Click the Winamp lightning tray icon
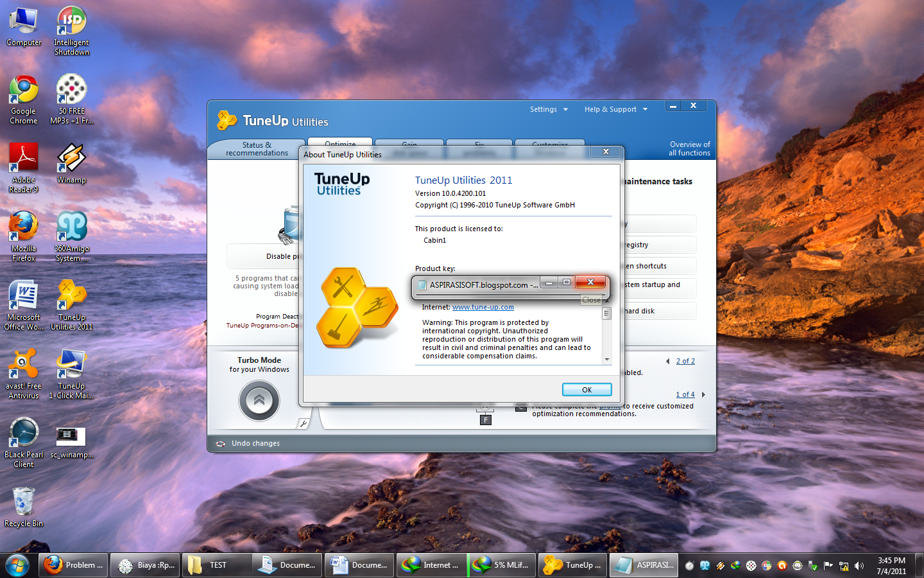924x578 pixels. point(721,566)
